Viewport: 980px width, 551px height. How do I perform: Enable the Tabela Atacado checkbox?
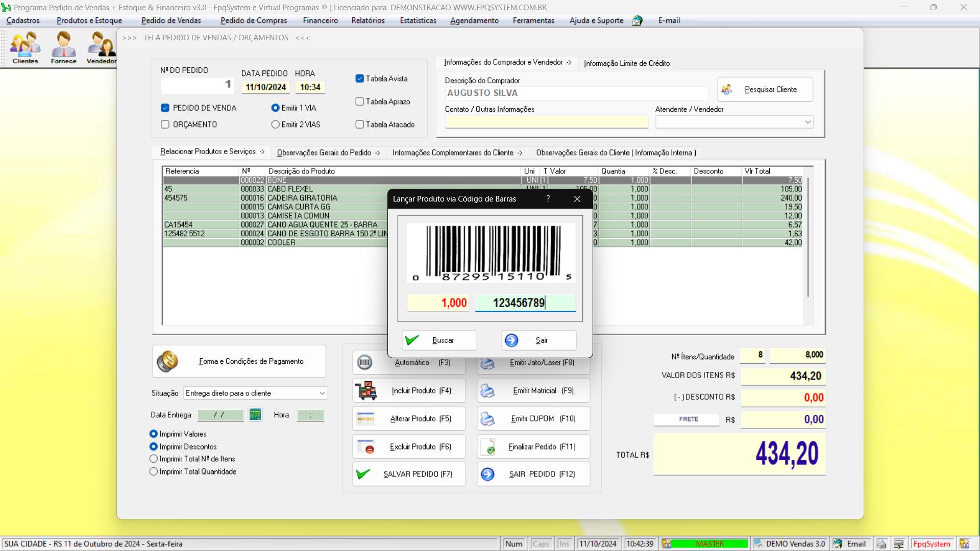(359, 124)
